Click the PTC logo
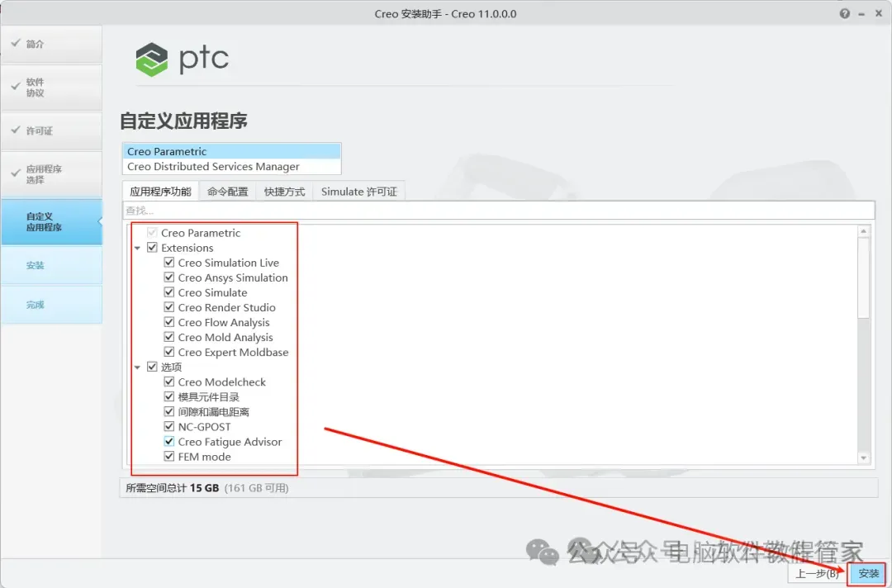The height and width of the screenshot is (588, 892). (182, 59)
